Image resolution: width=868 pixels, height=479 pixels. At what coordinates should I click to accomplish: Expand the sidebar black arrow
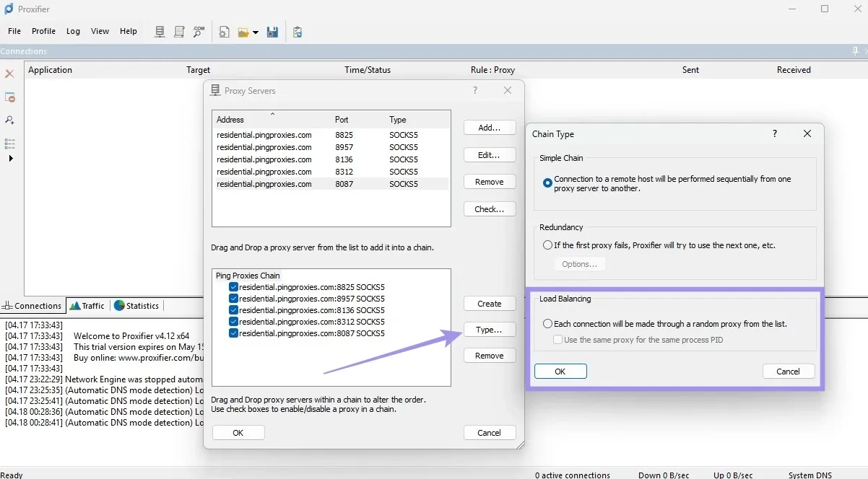pos(10,158)
